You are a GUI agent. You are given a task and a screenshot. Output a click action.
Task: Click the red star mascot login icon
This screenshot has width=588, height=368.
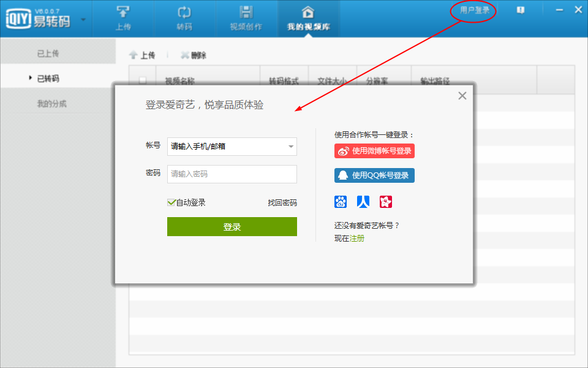point(386,202)
